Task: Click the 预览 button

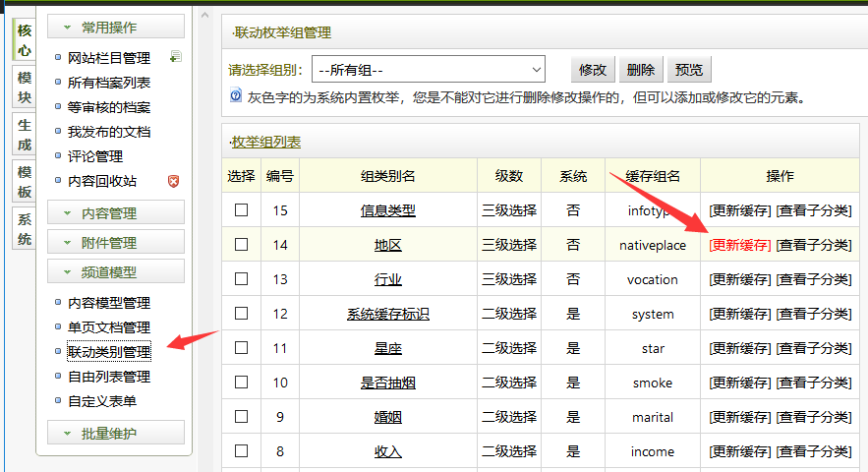Action: pos(689,69)
